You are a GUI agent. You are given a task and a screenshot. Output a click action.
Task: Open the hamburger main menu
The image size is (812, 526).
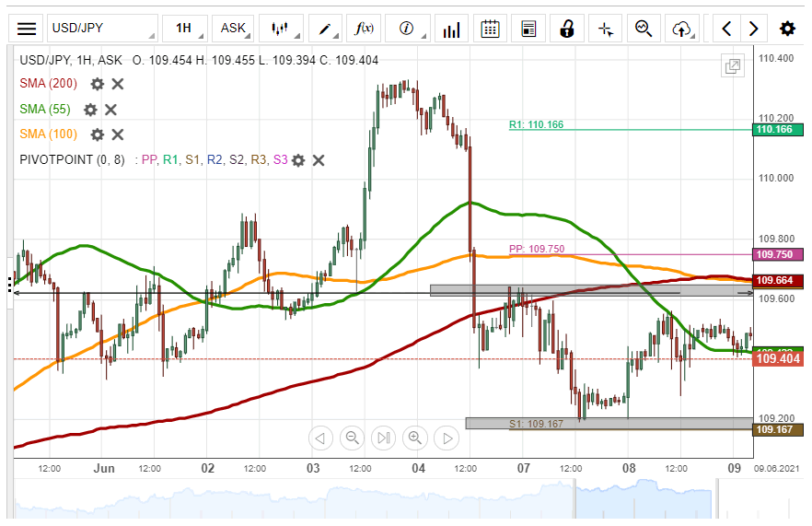(x=27, y=29)
